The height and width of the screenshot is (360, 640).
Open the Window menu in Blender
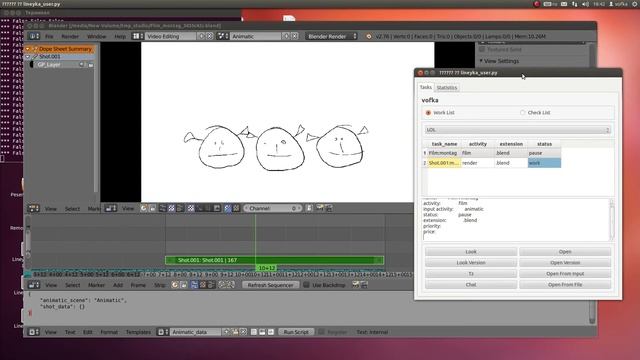96,36
